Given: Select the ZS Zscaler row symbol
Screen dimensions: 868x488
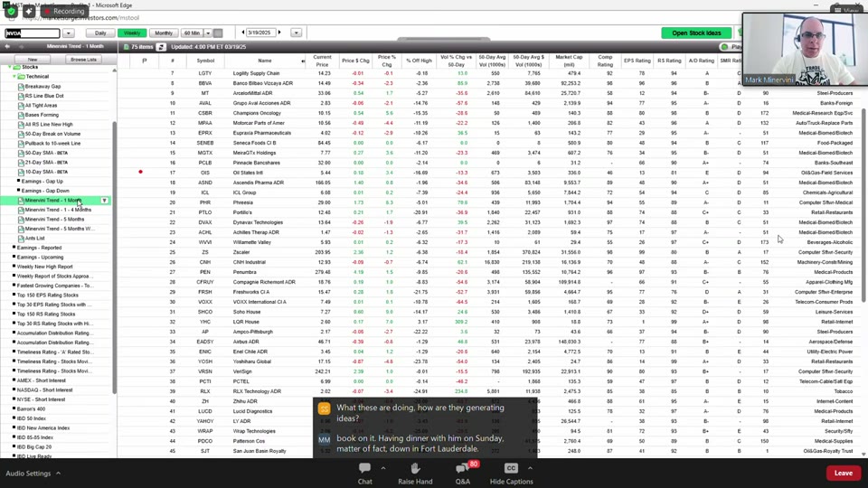Looking at the screenshot, I should tap(205, 252).
